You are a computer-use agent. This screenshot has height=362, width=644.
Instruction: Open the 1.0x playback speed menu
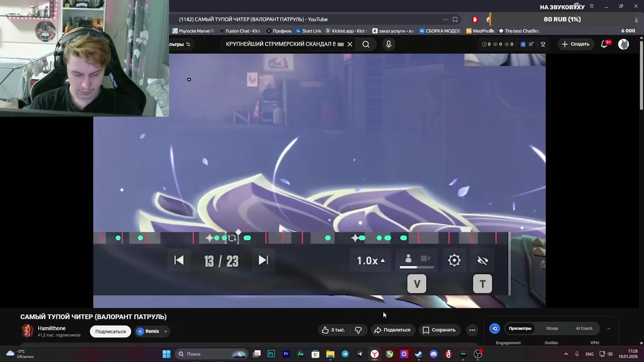(x=371, y=260)
